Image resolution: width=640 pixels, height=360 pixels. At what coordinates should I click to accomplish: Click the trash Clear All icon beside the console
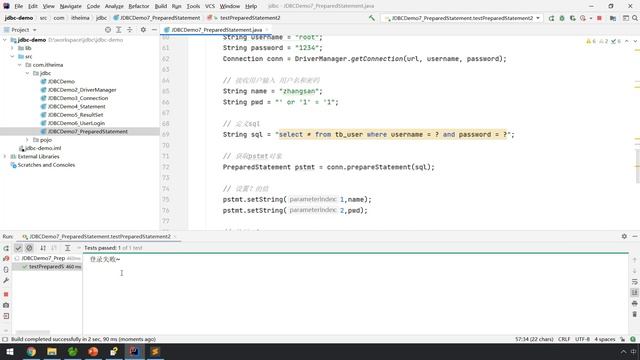pos(634,314)
